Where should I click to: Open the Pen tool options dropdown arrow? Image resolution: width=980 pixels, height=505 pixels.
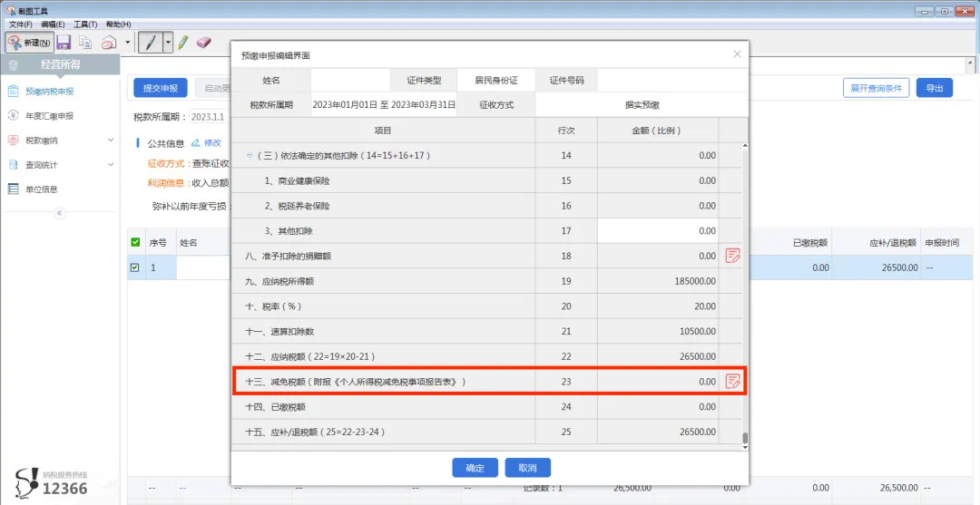point(167,43)
